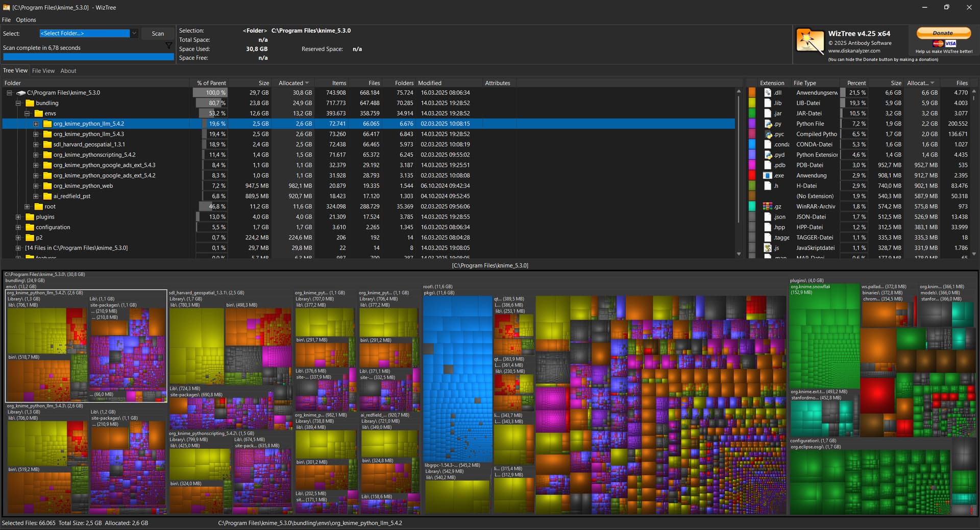Select org_knime_python_google_ads_ext_5.4.3 row

point(369,165)
